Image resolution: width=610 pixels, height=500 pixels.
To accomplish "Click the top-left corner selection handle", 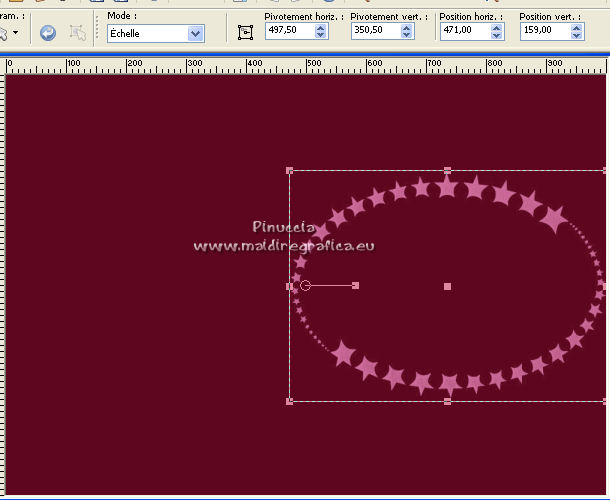I will [289, 170].
